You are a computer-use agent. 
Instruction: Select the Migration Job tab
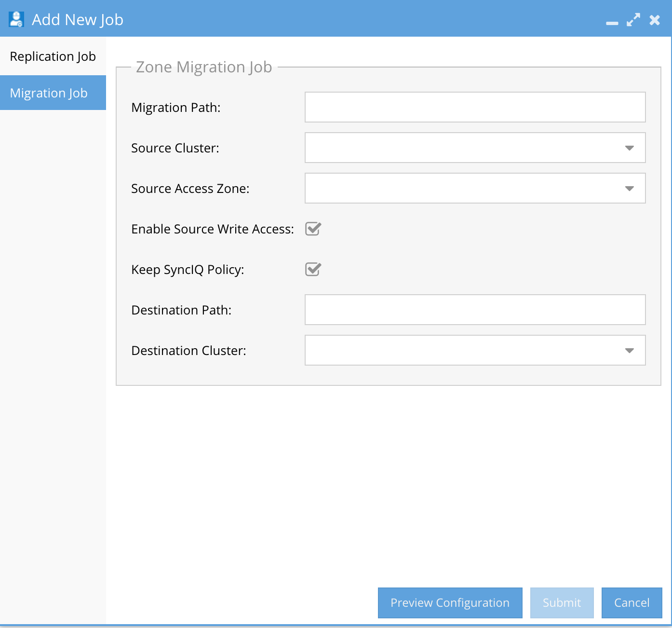click(x=53, y=93)
